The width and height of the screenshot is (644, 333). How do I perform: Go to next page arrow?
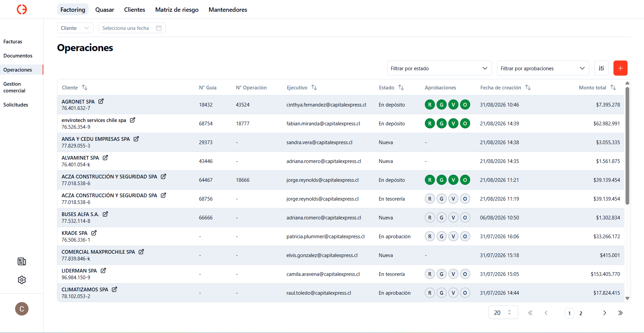pyautogui.click(x=605, y=313)
